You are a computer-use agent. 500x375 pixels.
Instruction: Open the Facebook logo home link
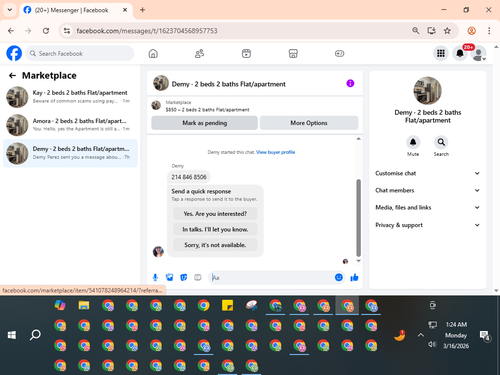(14, 53)
